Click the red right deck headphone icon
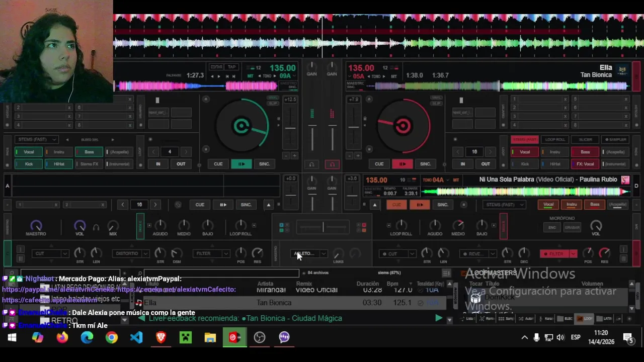The width and height of the screenshot is (644, 362). point(332,164)
